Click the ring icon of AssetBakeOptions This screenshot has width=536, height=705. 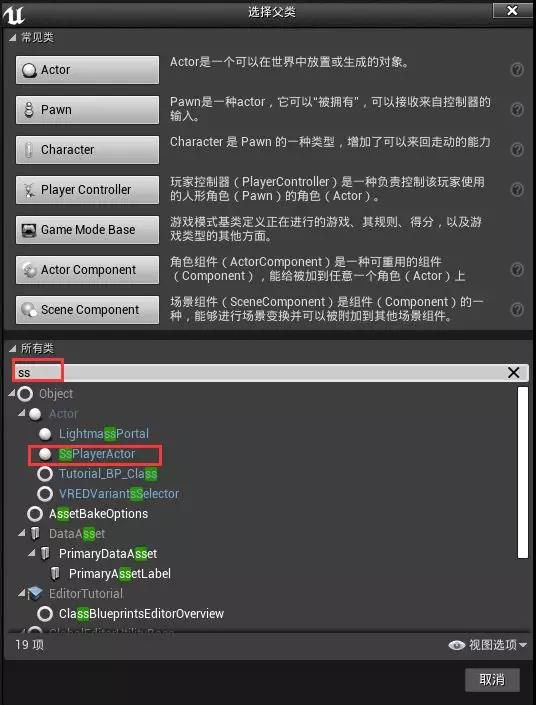click(x=35, y=514)
